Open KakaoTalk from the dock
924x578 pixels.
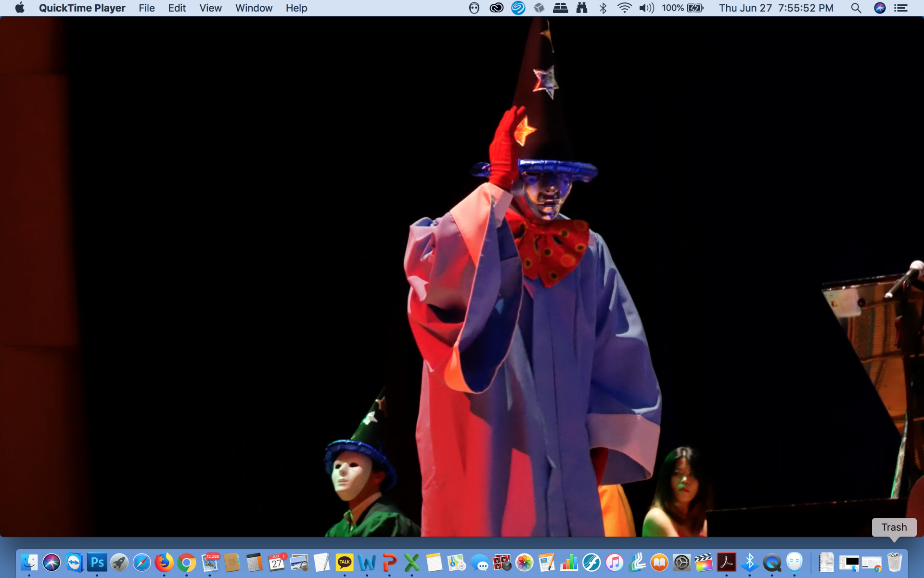point(345,562)
